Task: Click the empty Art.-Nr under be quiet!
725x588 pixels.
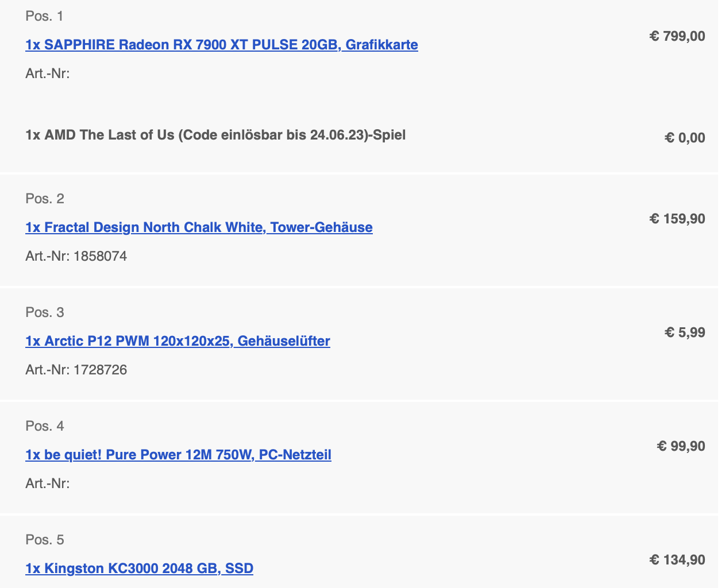Action: (48, 483)
